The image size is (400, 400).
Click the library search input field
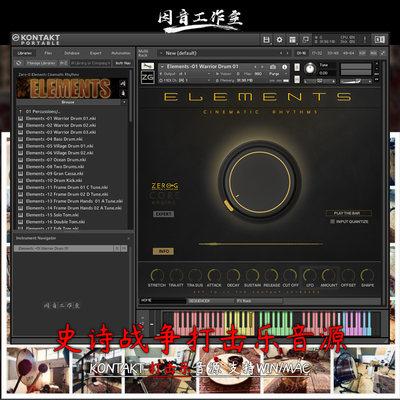(90, 63)
